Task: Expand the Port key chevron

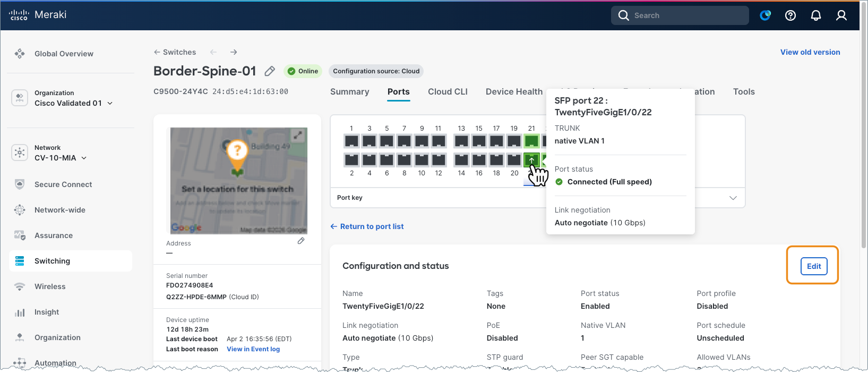Action: pyautogui.click(x=733, y=198)
